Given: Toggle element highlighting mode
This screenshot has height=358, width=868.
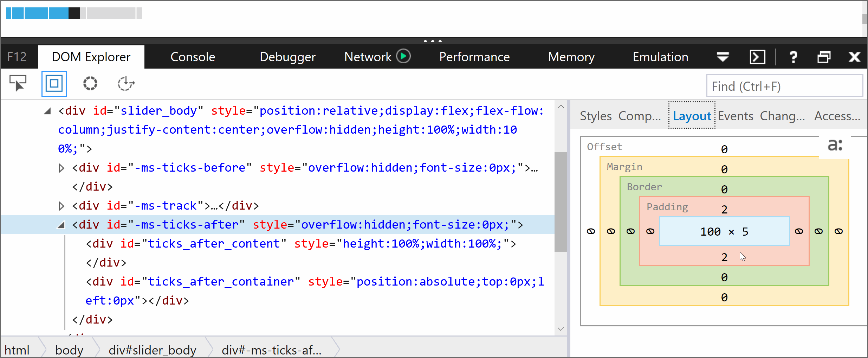Looking at the screenshot, I should (x=54, y=84).
